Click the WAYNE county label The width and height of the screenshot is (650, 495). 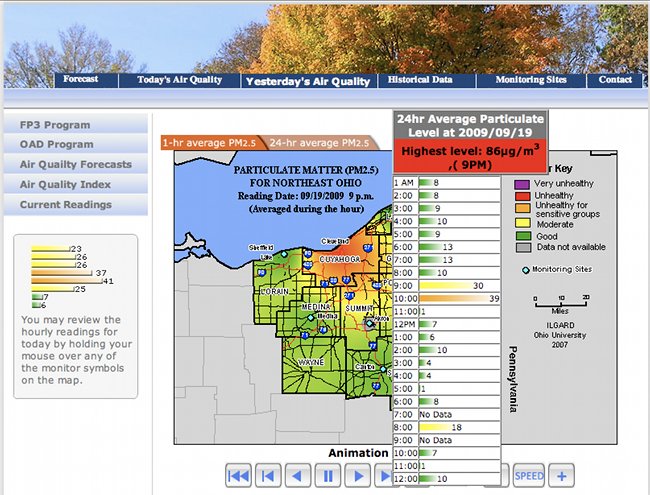(x=311, y=362)
